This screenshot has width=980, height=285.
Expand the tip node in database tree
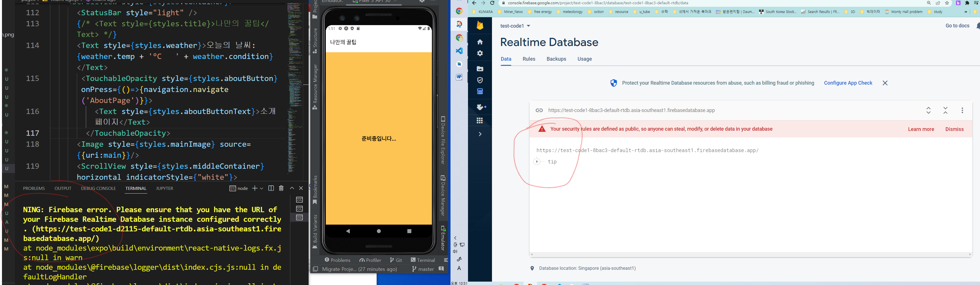[x=537, y=162]
